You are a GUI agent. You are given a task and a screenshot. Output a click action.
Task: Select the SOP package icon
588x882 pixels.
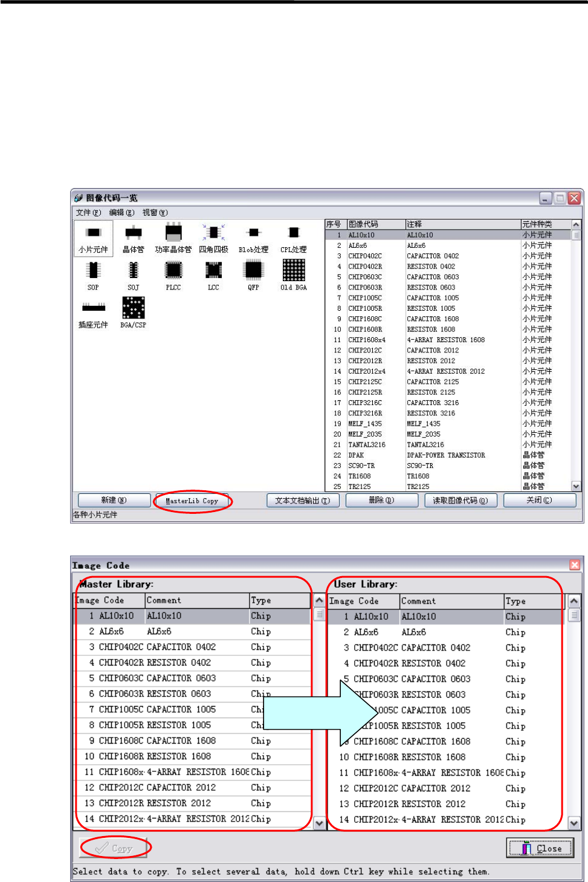point(93,276)
